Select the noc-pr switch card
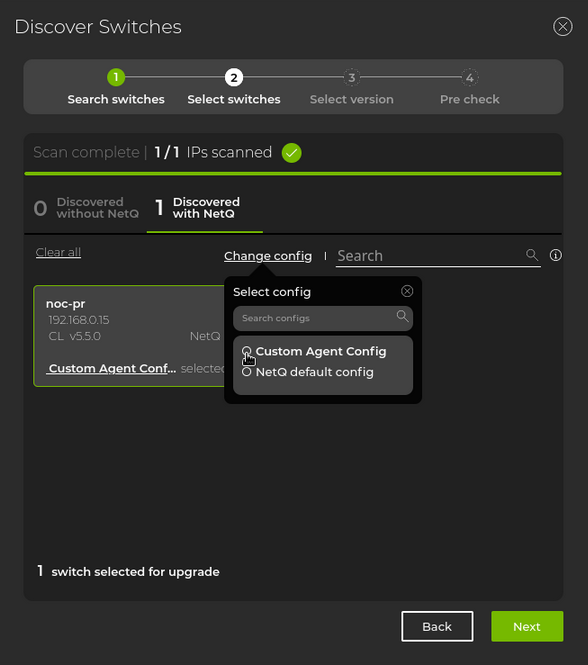 [129, 336]
